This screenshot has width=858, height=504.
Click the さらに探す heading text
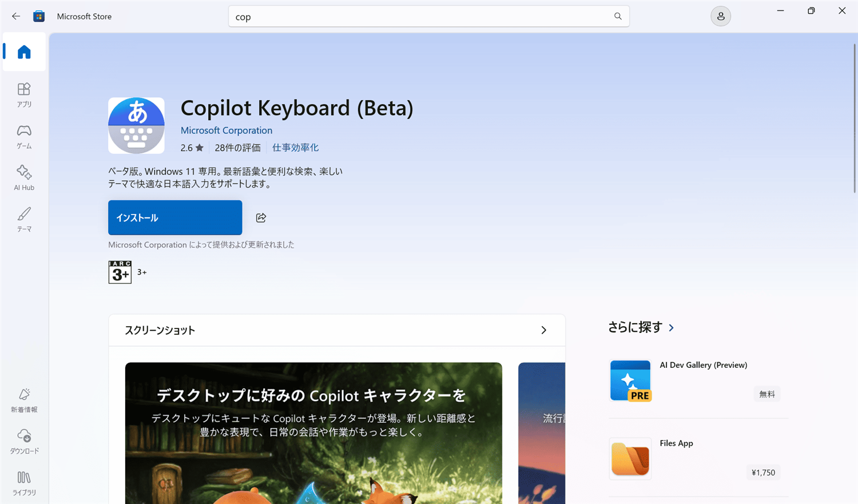point(635,327)
